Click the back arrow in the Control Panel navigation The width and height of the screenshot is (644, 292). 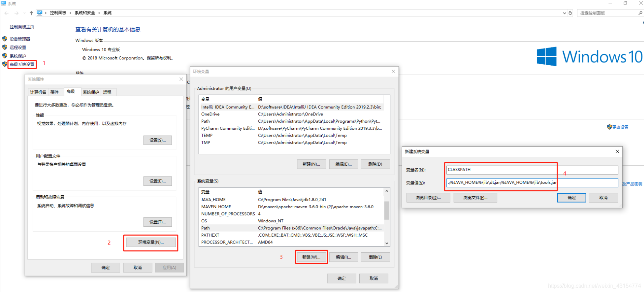[x=6, y=13]
